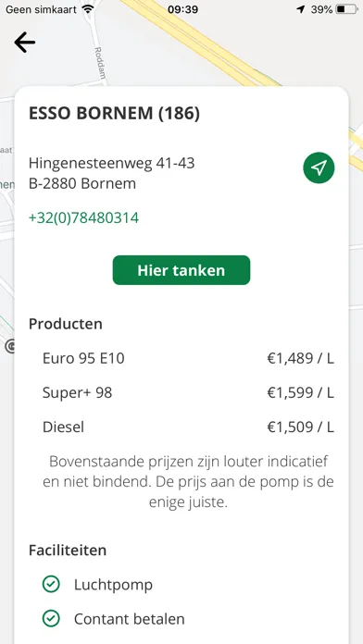Select the Euro 95 E10 product row

coord(188,359)
